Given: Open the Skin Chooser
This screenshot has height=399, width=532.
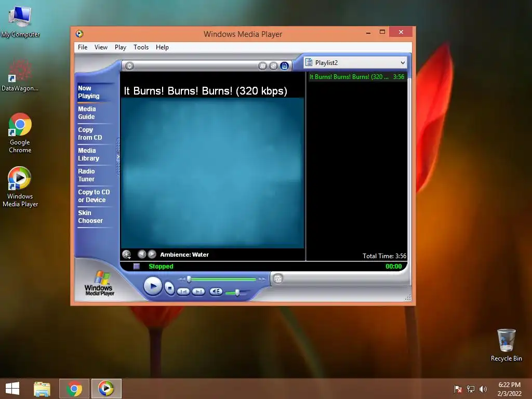Looking at the screenshot, I should click(90, 217).
